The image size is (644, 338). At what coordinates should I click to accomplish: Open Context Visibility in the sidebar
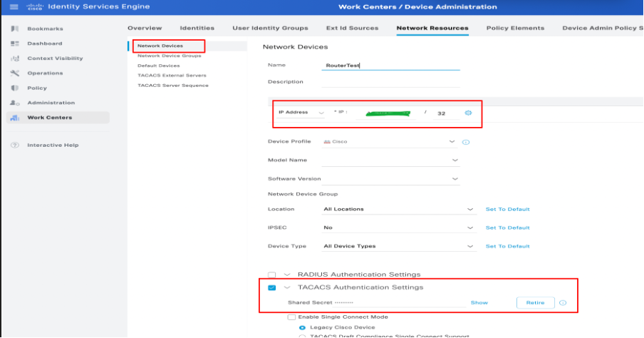[x=55, y=58]
